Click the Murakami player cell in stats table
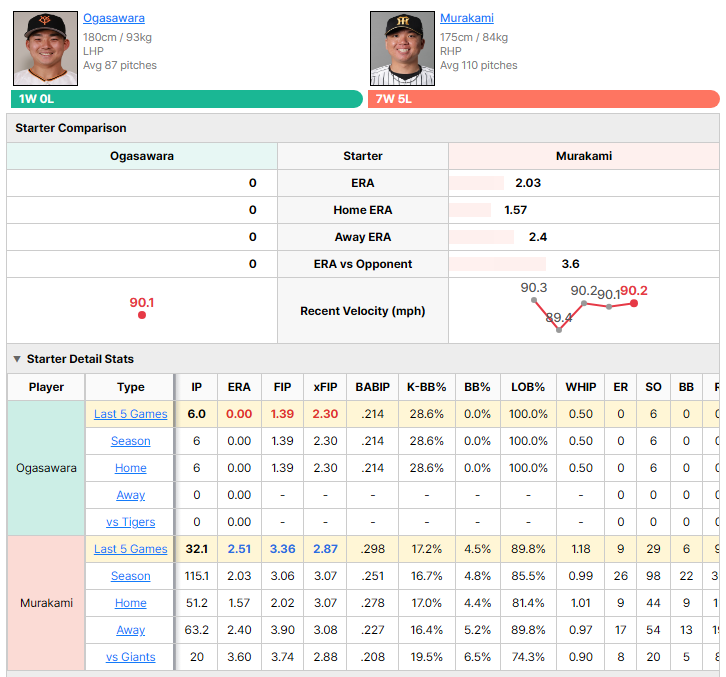Screen dimensions: 726x677 point(46,603)
